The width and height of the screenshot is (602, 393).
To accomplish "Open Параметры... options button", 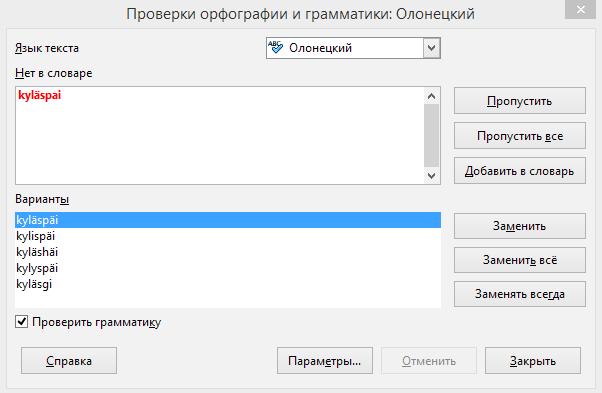I will pos(325,361).
